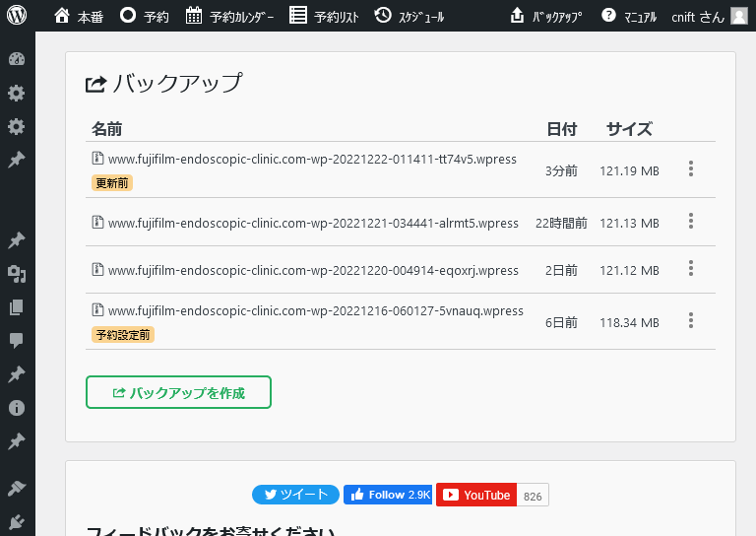Click the second gear settings sidebar icon
Screen dimensions: 756x536
pos(17,126)
